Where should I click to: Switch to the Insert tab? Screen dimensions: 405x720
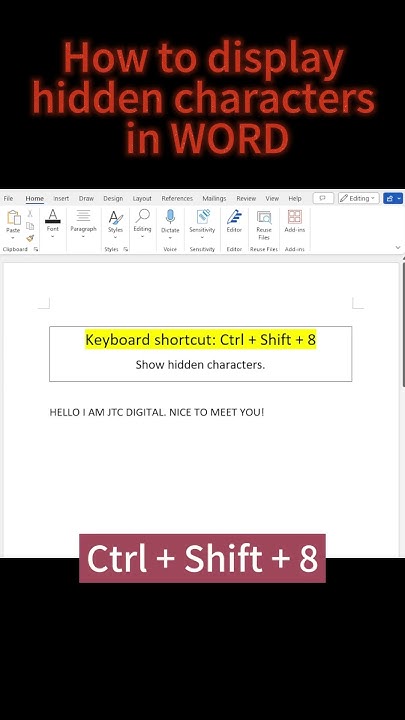tap(61, 198)
